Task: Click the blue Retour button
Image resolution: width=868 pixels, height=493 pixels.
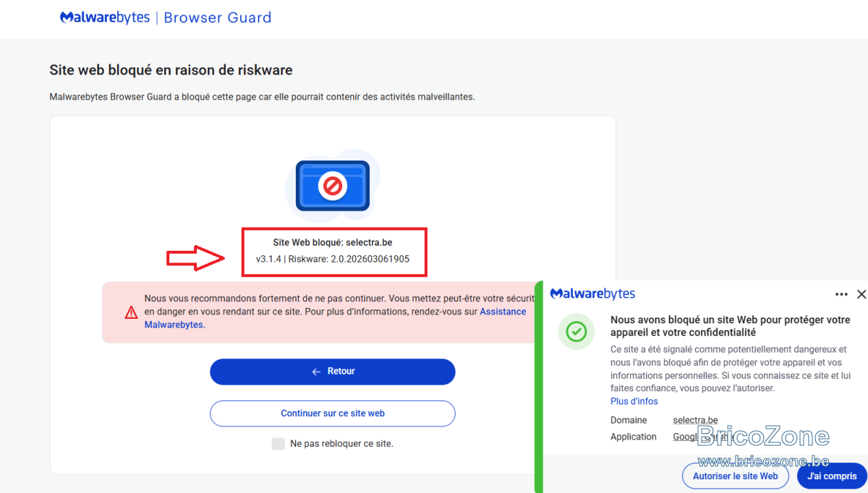Action: pos(333,372)
